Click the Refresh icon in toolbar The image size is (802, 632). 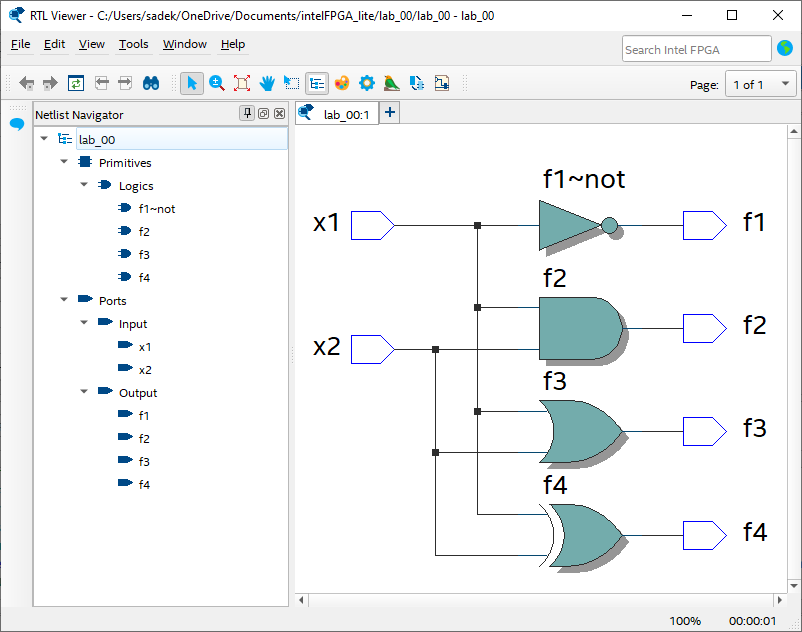[x=76, y=84]
